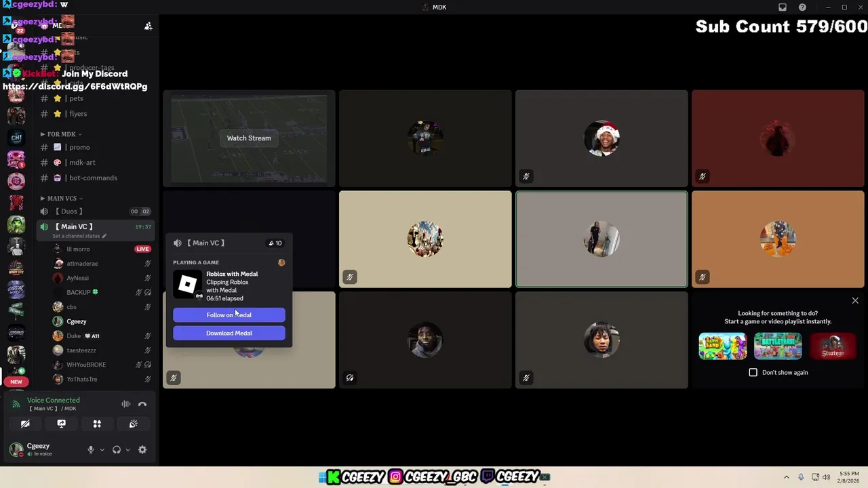Open noise suppression waveform icon
This screenshot has height=488, width=868.
(x=126, y=404)
